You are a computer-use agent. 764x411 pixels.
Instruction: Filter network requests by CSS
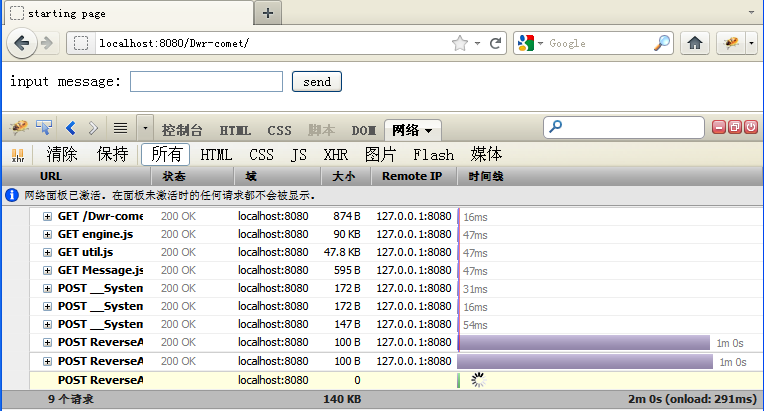[261, 155]
